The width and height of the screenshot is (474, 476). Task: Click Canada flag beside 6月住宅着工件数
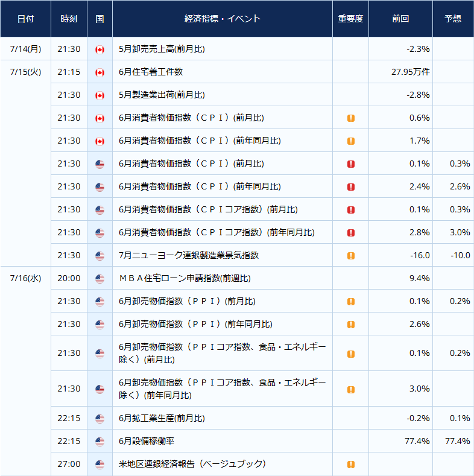(x=100, y=72)
